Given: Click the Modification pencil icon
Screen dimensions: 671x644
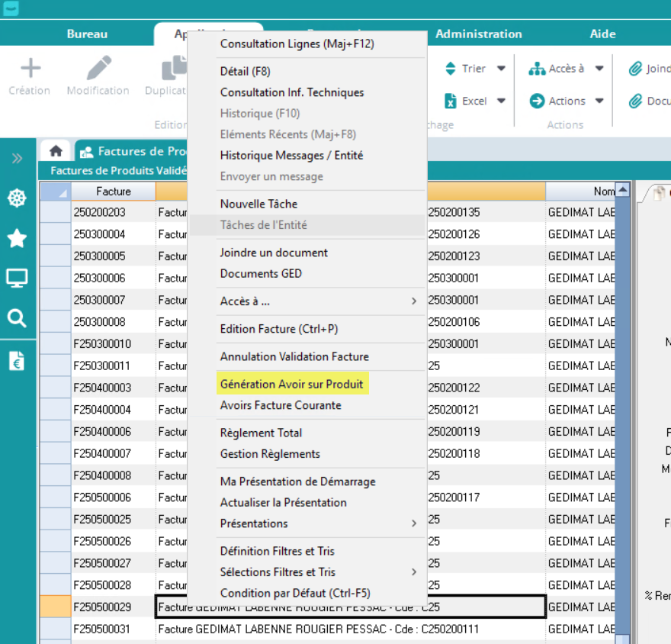Looking at the screenshot, I should 98,69.
